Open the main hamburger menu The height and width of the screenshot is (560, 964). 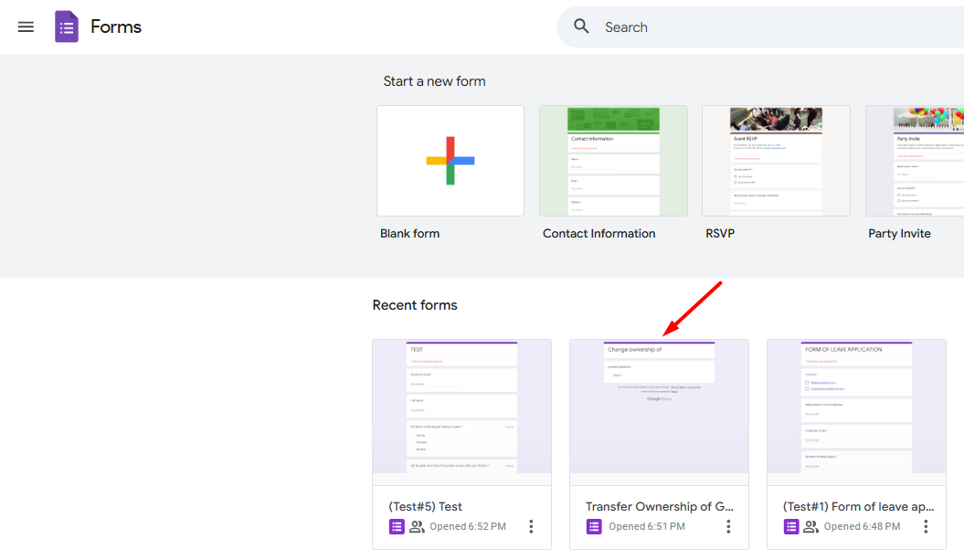point(26,26)
